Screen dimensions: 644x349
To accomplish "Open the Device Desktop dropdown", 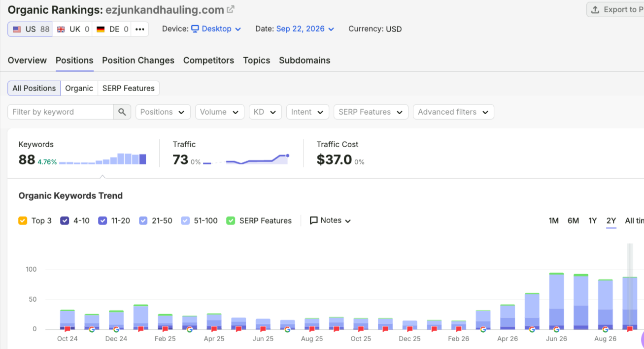I will point(216,29).
